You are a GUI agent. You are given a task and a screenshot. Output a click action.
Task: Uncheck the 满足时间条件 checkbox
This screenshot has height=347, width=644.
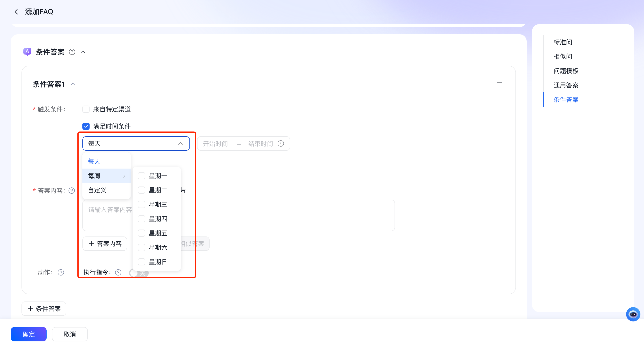pyautogui.click(x=86, y=126)
